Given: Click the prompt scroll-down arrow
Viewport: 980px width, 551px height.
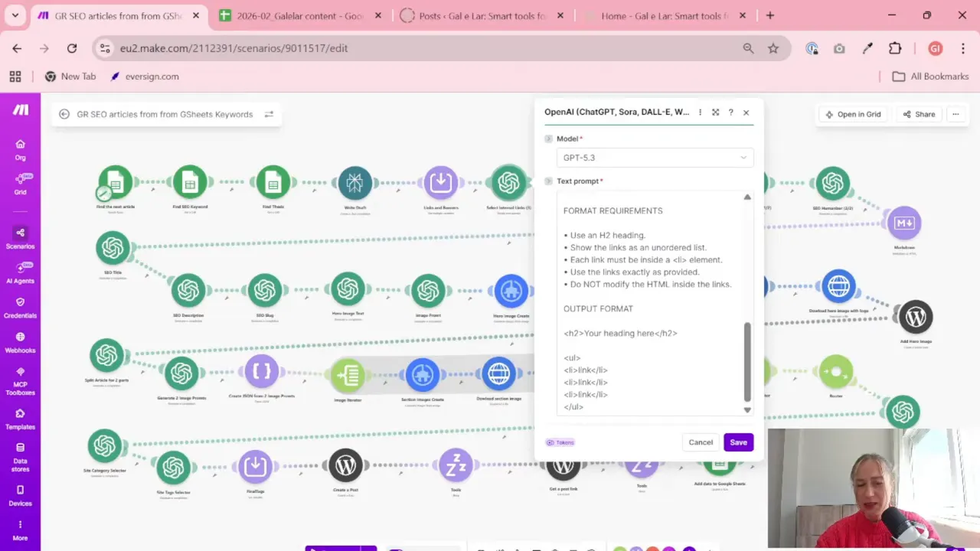Looking at the screenshot, I should pyautogui.click(x=747, y=410).
